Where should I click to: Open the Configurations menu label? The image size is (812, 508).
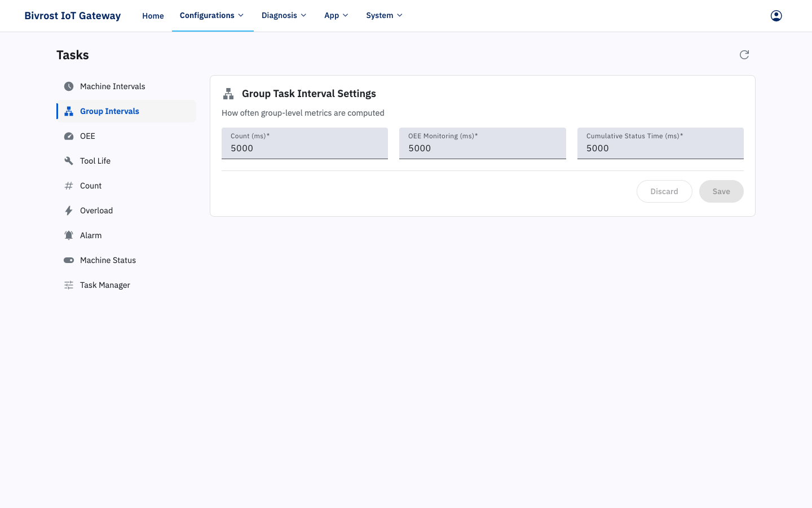pos(207,16)
